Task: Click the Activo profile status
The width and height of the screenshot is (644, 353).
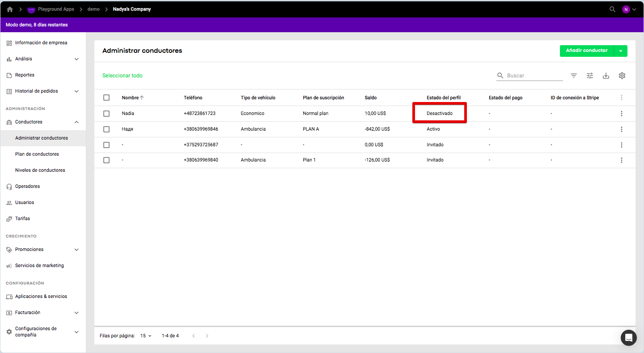Action: click(433, 129)
